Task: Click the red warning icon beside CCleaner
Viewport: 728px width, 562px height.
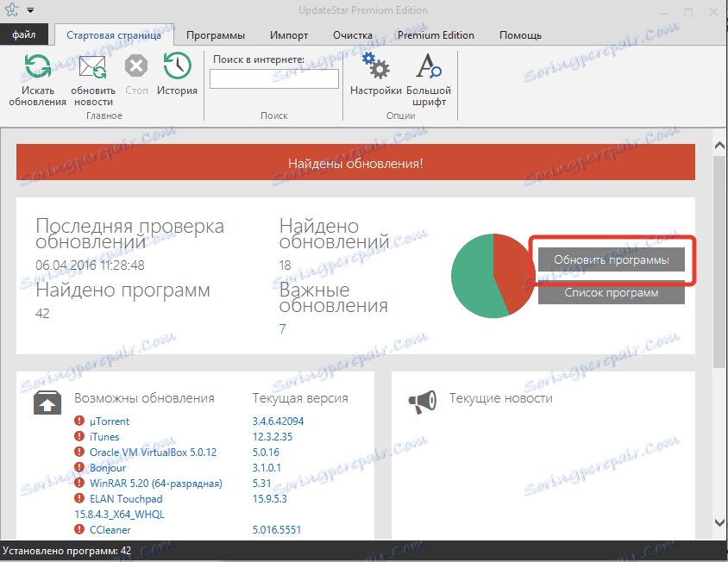Action: 79,529
